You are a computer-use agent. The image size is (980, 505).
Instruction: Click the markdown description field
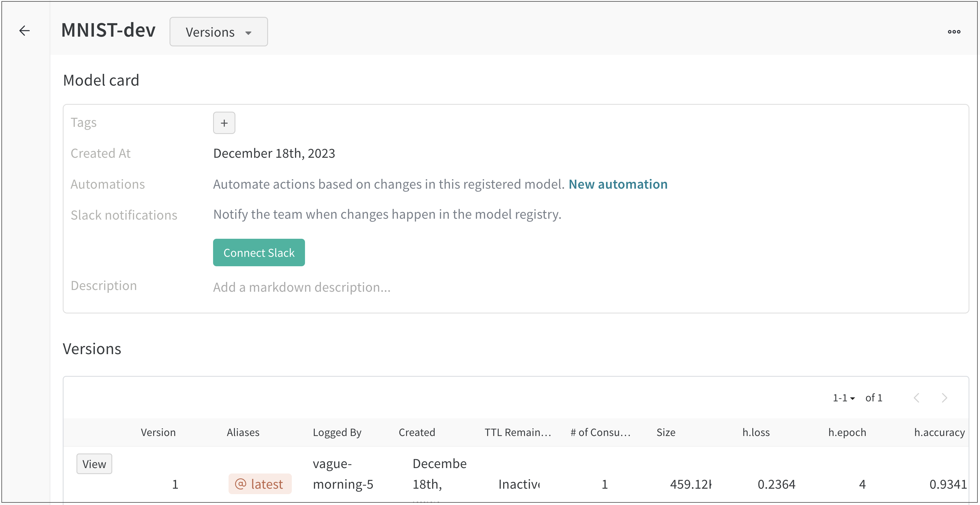pos(302,287)
